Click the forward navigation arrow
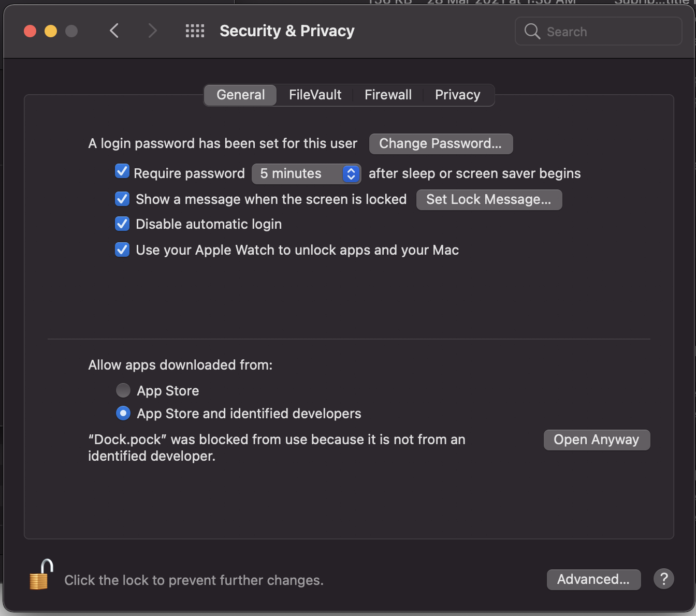This screenshot has width=696, height=616. (x=152, y=31)
